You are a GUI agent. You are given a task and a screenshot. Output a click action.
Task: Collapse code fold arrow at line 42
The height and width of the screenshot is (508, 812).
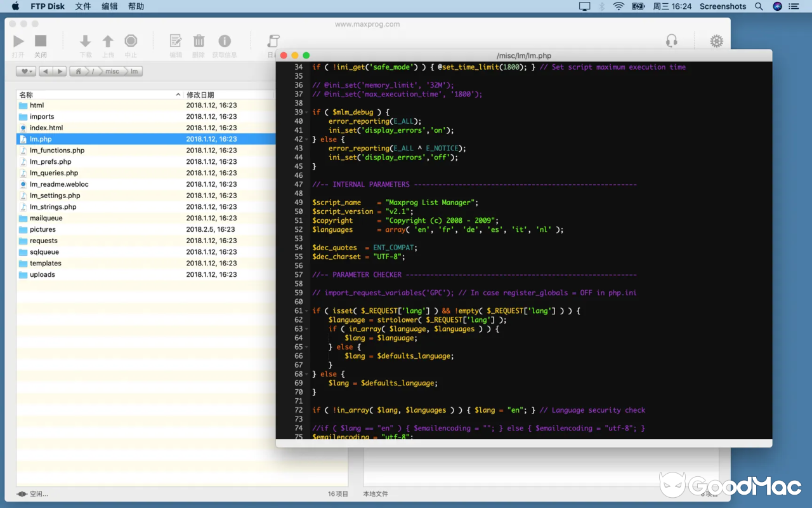click(306, 140)
